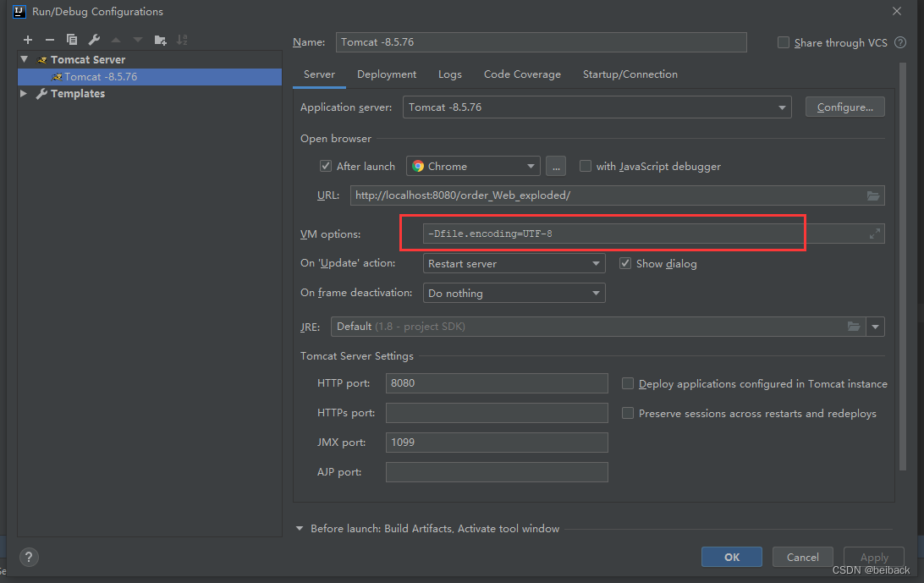Click the Tomcat Server Settings heading
Screen dimensions: 924x583
pos(356,356)
